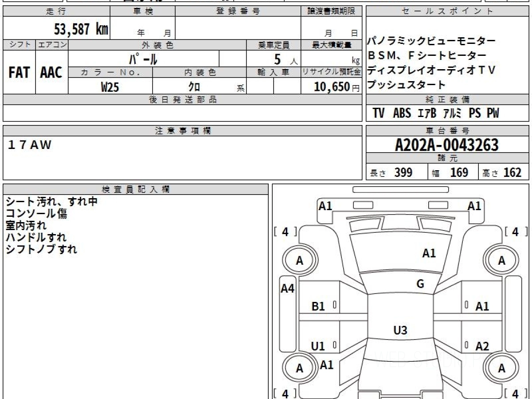The width and height of the screenshot is (532, 399).
Task: Click the AAC air conditioner value
Action: click(51, 73)
